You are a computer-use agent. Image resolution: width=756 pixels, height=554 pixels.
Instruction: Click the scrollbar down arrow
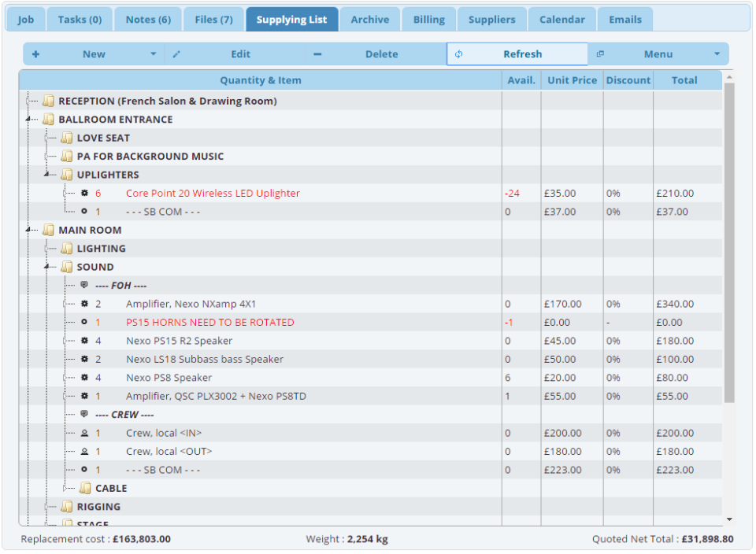(729, 519)
